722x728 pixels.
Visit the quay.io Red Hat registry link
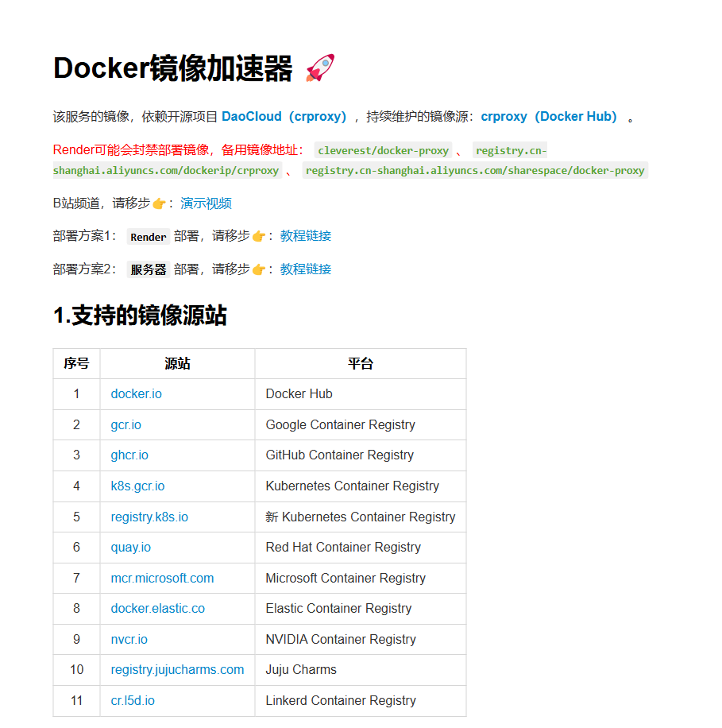(130, 547)
